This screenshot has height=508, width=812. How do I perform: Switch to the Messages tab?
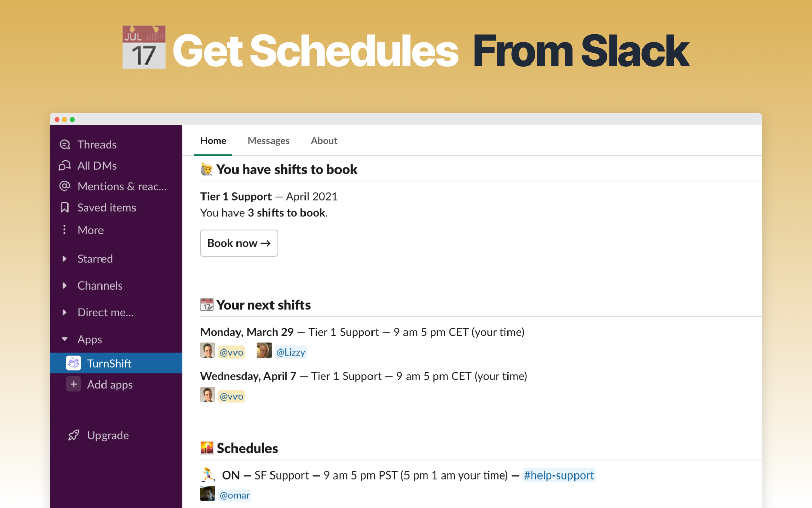tap(268, 141)
